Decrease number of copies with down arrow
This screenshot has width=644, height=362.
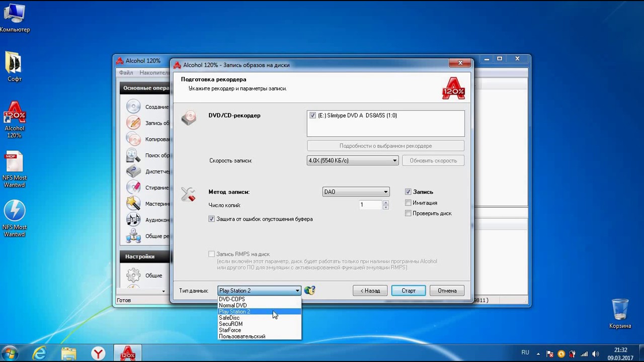point(385,207)
